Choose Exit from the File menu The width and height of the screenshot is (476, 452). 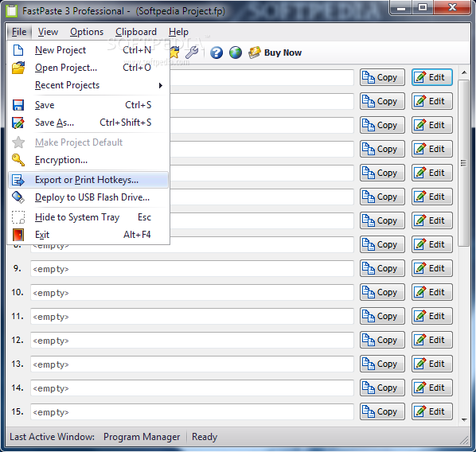coord(88,235)
